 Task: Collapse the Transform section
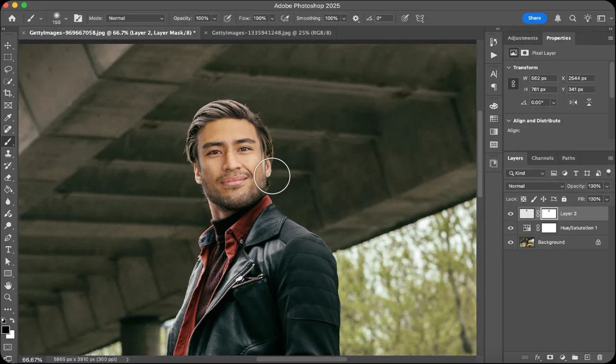click(x=508, y=67)
